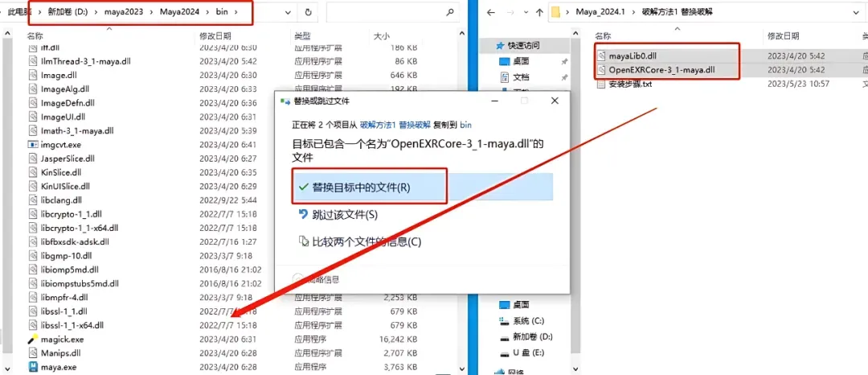Click the Manips.dll file icon
The width and height of the screenshot is (868, 375).
point(34,352)
